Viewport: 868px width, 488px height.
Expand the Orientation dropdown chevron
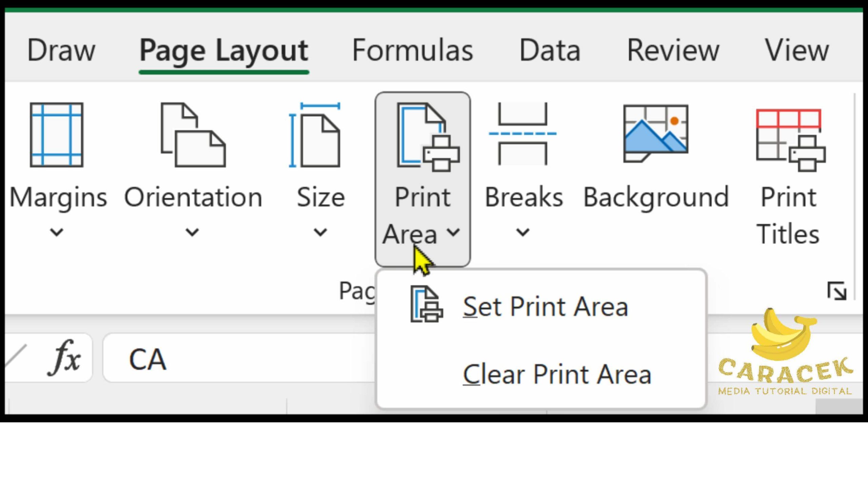click(x=192, y=232)
